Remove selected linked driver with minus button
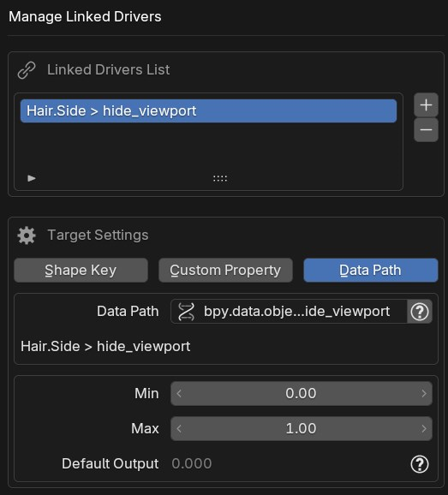This screenshot has width=448, height=495. coord(426,130)
